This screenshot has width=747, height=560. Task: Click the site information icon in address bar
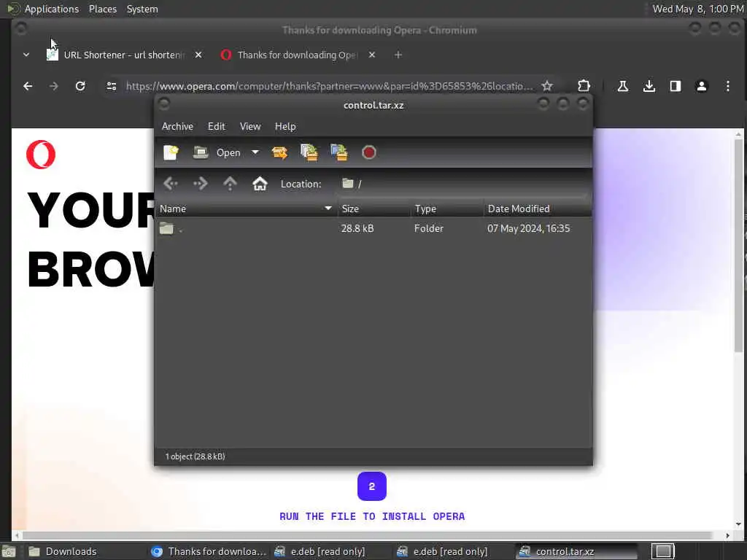pos(112,86)
